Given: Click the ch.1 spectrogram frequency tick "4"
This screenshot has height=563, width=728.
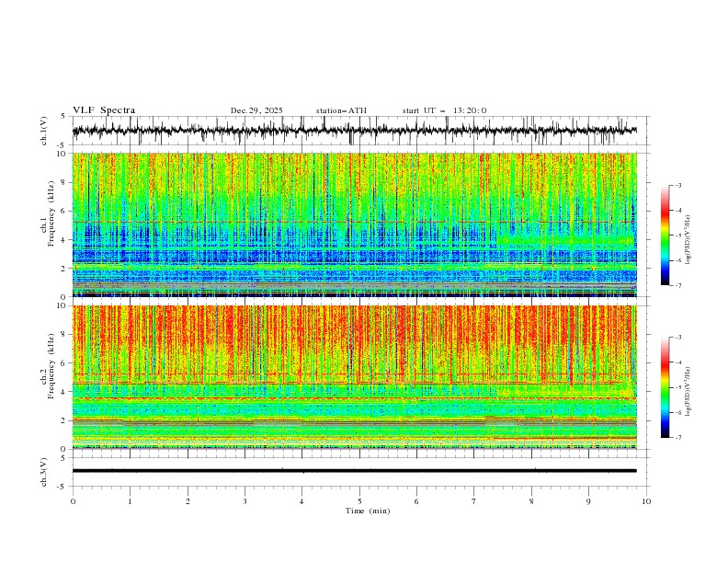Looking at the screenshot, I should click(65, 240).
